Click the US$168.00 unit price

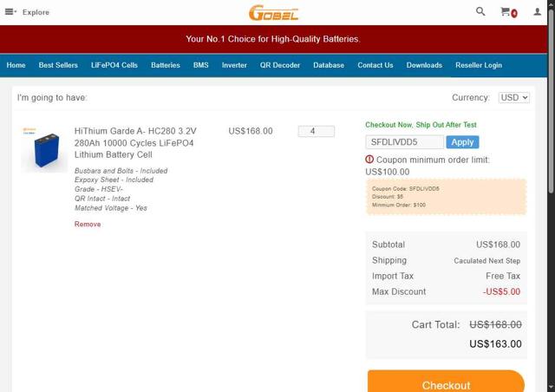[x=251, y=131]
